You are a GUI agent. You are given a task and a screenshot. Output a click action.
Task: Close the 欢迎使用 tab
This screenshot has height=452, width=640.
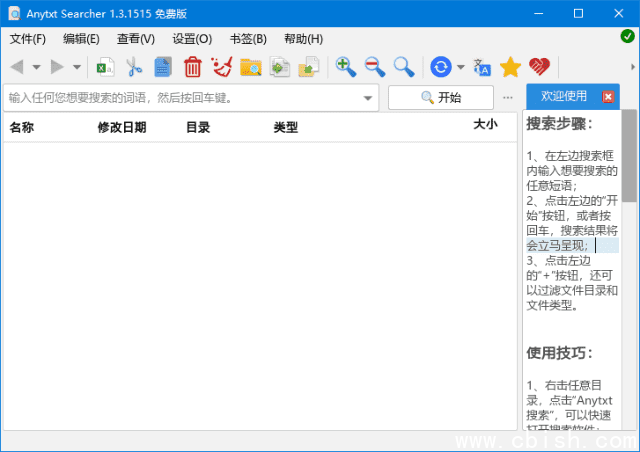click(608, 97)
